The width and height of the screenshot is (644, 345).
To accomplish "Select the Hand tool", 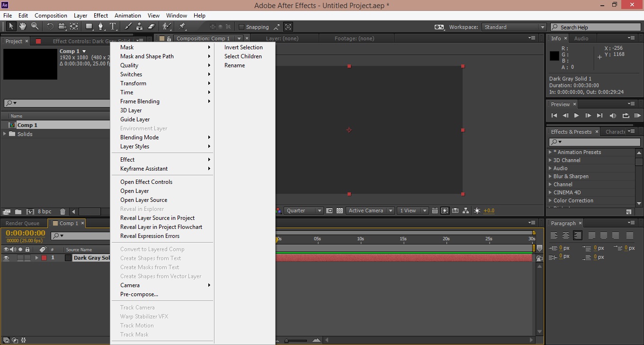I will click(22, 27).
